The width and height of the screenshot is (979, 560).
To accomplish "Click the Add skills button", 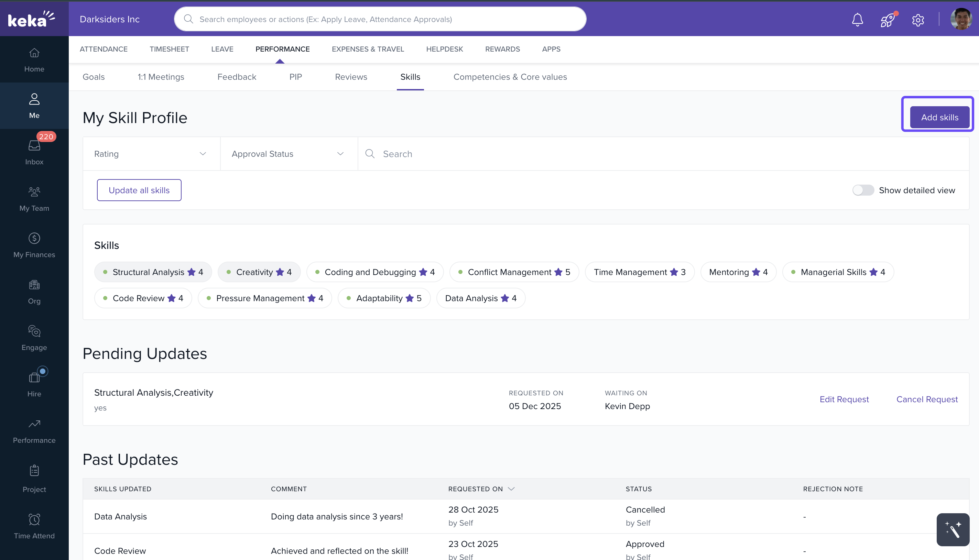I will click(939, 117).
